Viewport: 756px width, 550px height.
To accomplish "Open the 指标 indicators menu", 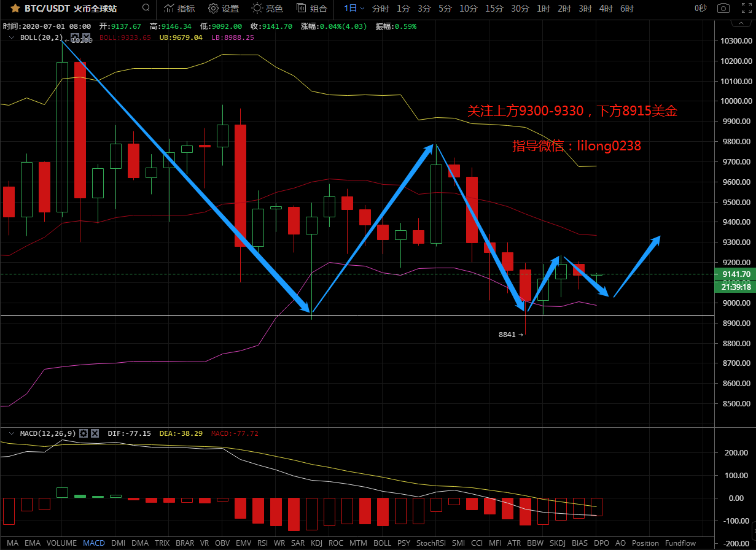I will pos(179,9).
